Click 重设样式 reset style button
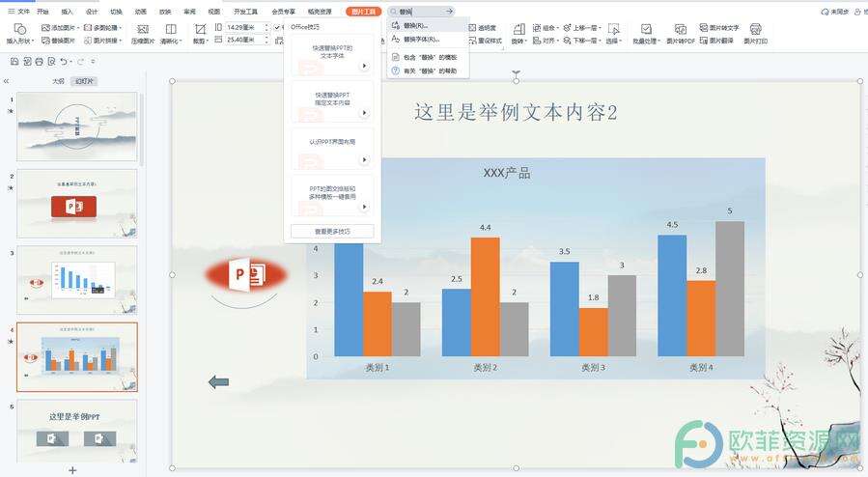The height and width of the screenshot is (477, 868). 485,41
